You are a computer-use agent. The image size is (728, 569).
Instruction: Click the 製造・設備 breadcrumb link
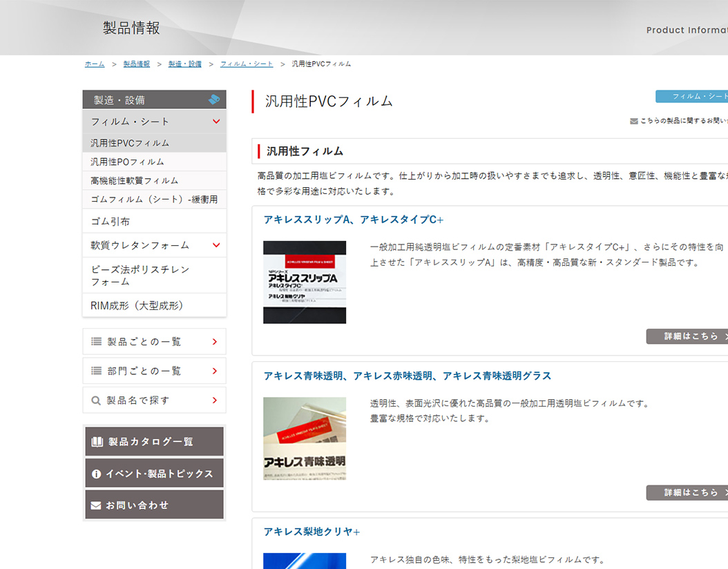[185, 64]
